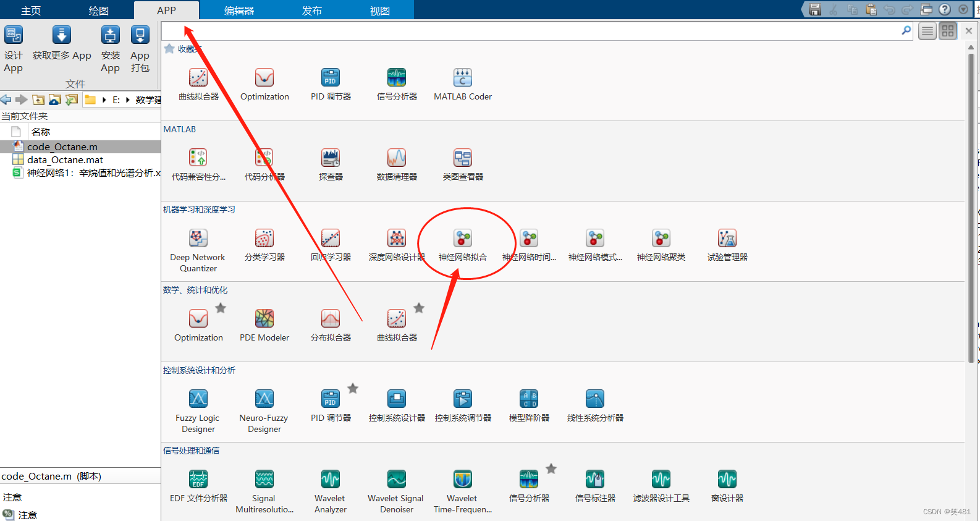The height and width of the screenshot is (521, 980).
Task: Open the EDF 文件分析器 app
Action: [198, 486]
